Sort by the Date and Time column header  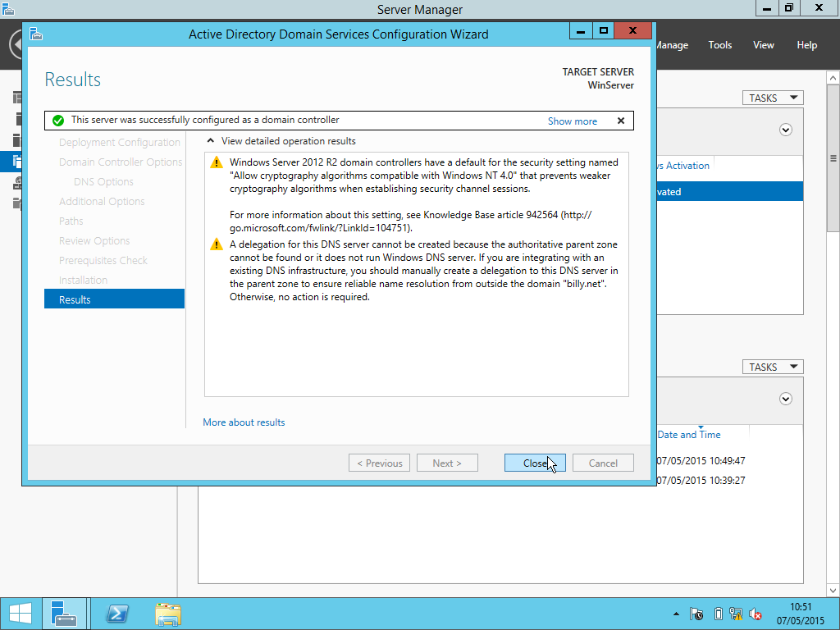coord(689,435)
